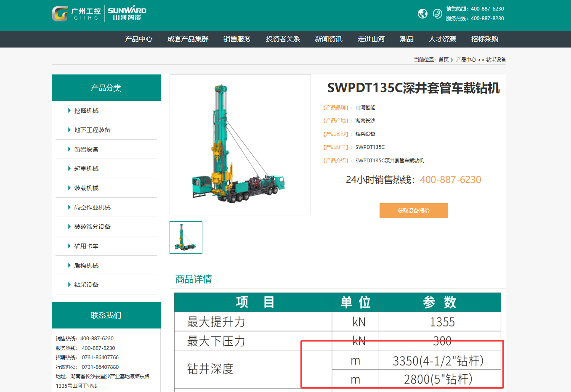Select 凿岩设备 category
The image size is (571, 392).
tap(86, 149)
